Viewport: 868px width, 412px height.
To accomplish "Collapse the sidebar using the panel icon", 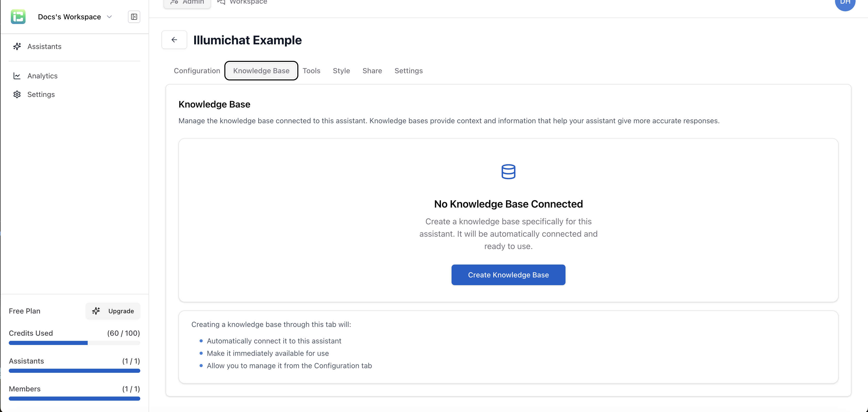I will click(134, 17).
